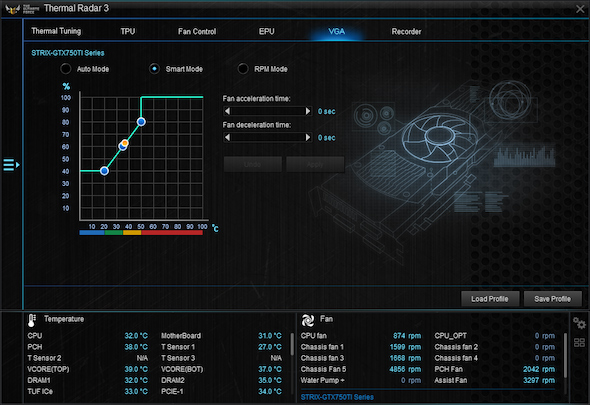Open the Recorder tab
Screen dimensions: 590x405
(x=406, y=31)
